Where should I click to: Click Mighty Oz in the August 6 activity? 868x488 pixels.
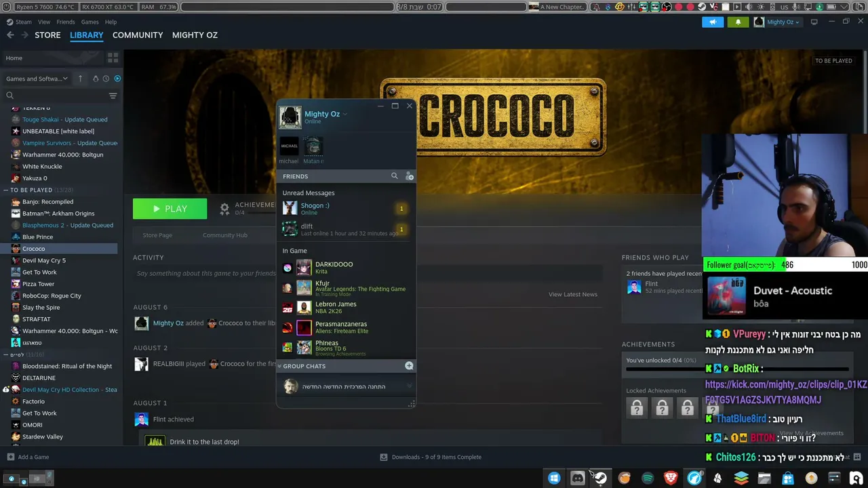click(168, 323)
